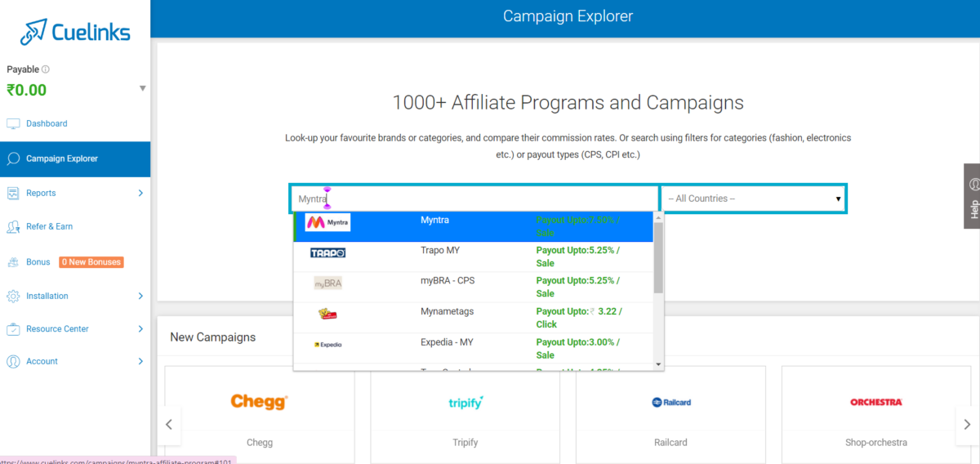This screenshot has height=464, width=980.
Task: Click the Bonus gift icon
Action: [13, 262]
